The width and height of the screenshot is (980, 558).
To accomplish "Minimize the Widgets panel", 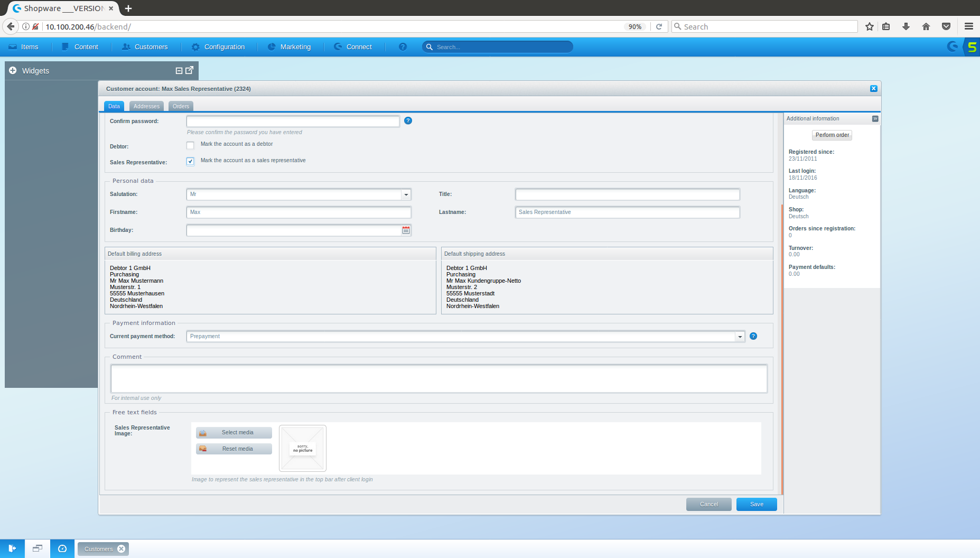I will coord(179,71).
